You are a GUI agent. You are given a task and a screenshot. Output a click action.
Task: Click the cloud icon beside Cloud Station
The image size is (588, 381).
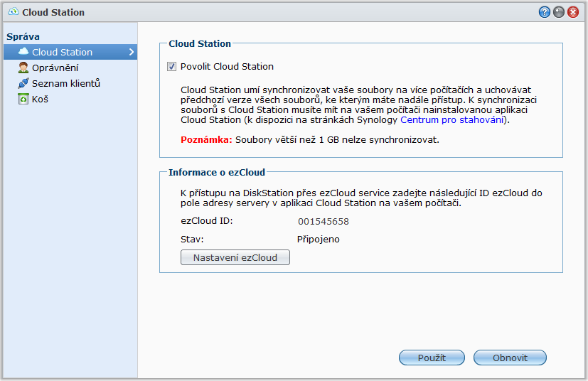[23, 51]
